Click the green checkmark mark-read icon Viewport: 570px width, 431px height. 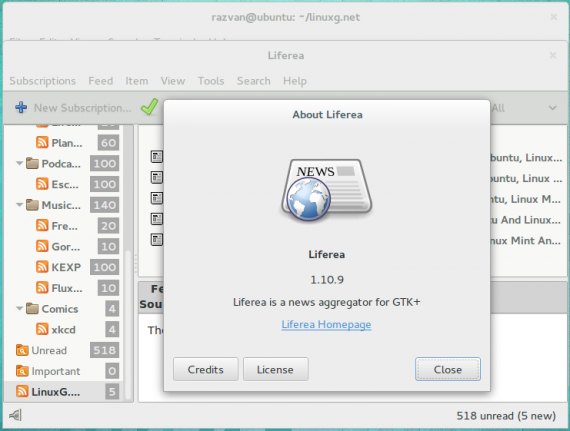[149, 107]
